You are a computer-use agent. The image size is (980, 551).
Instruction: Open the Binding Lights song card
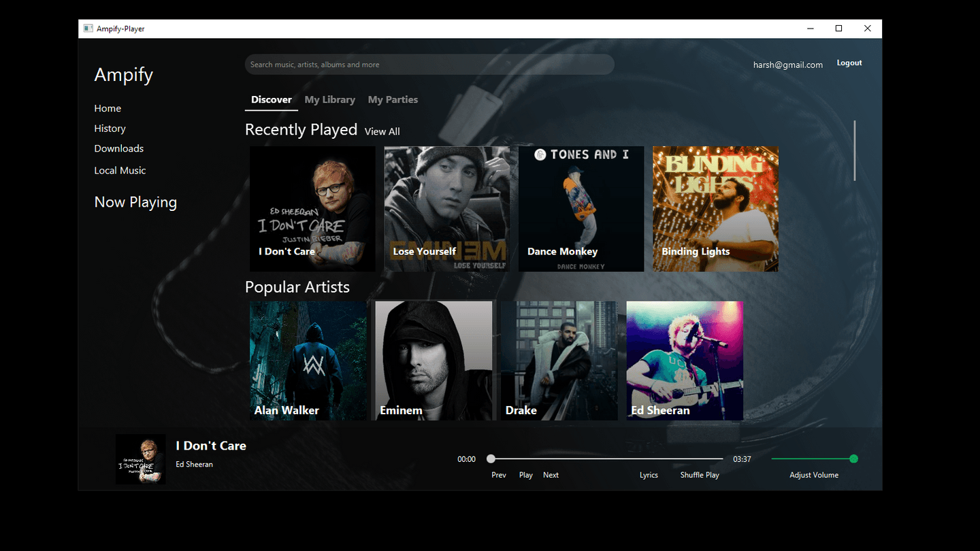click(715, 209)
